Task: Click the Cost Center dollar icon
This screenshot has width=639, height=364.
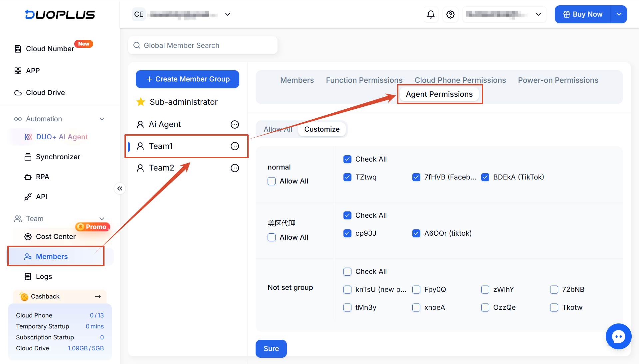Action: [28, 237]
